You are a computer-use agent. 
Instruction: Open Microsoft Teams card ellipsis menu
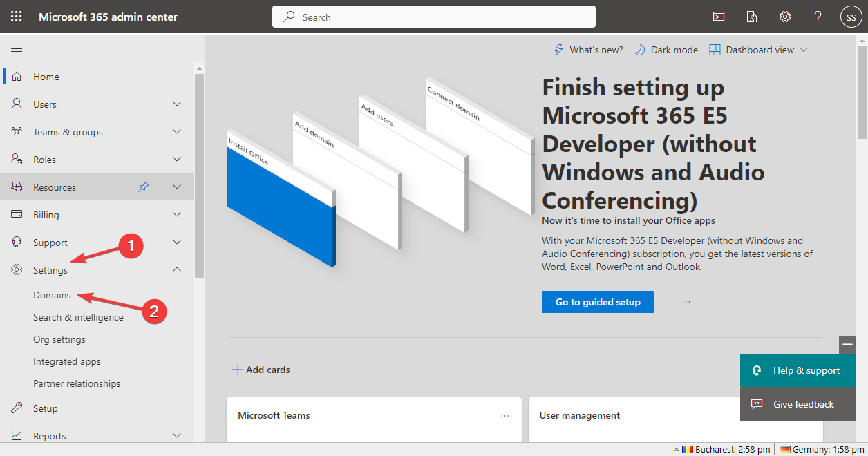504,415
